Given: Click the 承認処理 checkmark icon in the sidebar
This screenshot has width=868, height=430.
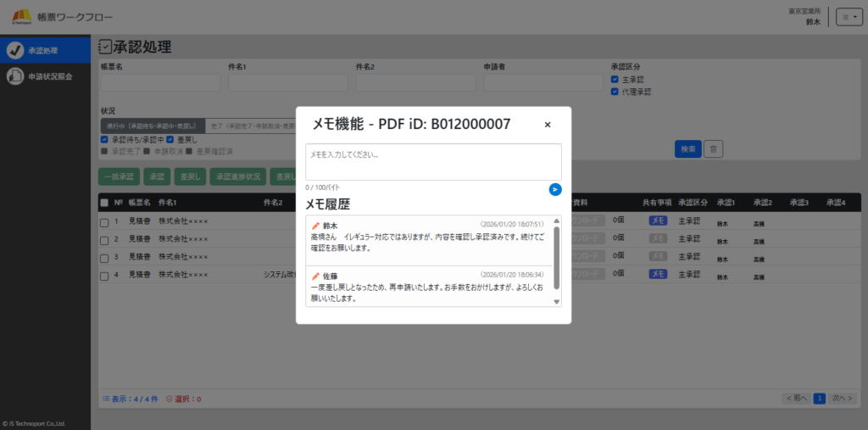Looking at the screenshot, I should (14, 50).
